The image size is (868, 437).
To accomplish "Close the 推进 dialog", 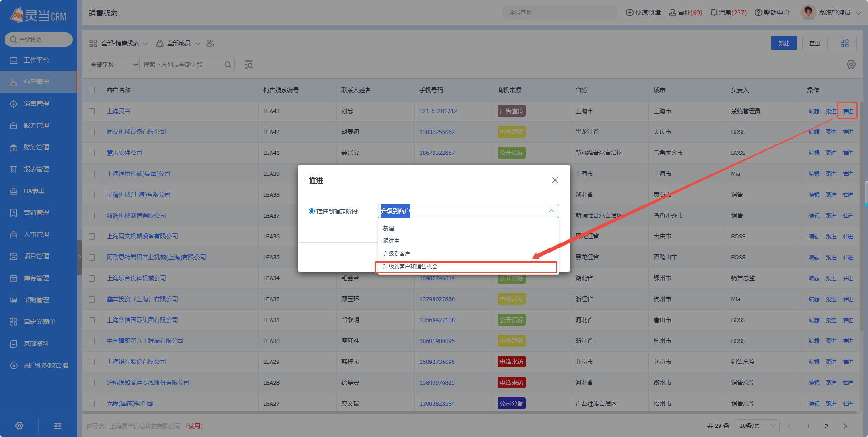I will [x=555, y=180].
